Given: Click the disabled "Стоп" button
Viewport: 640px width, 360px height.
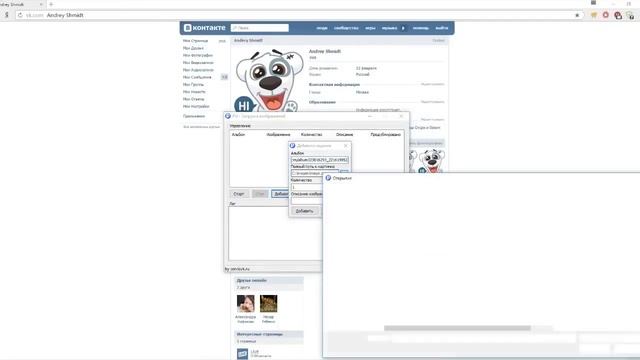Looking at the screenshot, I should click(x=260, y=194).
